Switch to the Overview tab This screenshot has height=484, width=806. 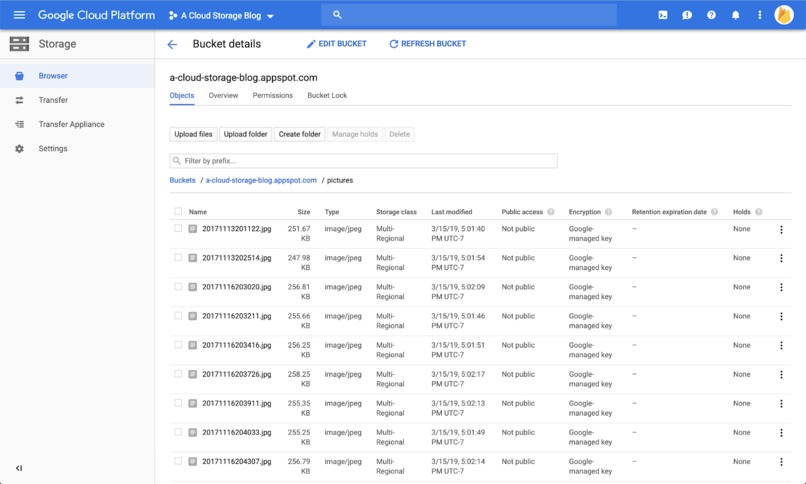223,96
